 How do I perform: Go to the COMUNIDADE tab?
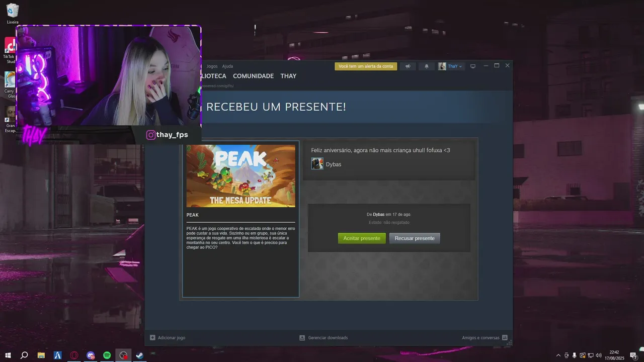click(x=253, y=76)
